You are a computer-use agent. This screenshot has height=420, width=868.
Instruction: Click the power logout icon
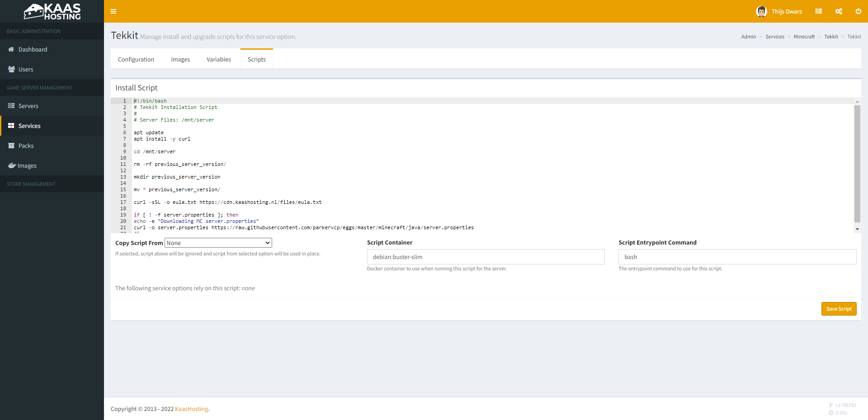point(858,11)
